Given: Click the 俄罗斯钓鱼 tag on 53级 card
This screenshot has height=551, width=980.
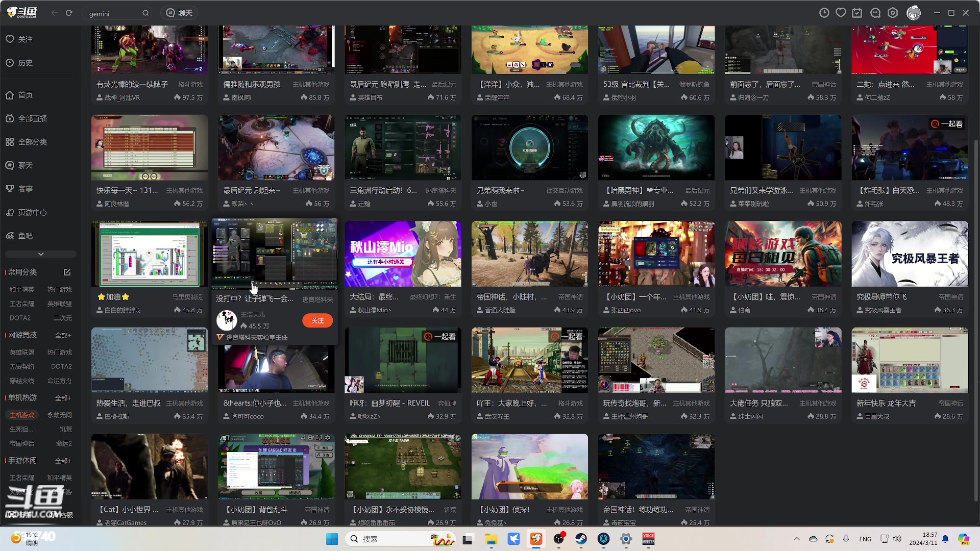Looking at the screenshot, I should (x=694, y=85).
